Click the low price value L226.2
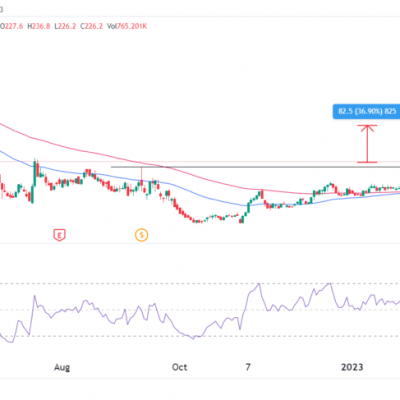 pyautogui.click(x=65, y=26)
